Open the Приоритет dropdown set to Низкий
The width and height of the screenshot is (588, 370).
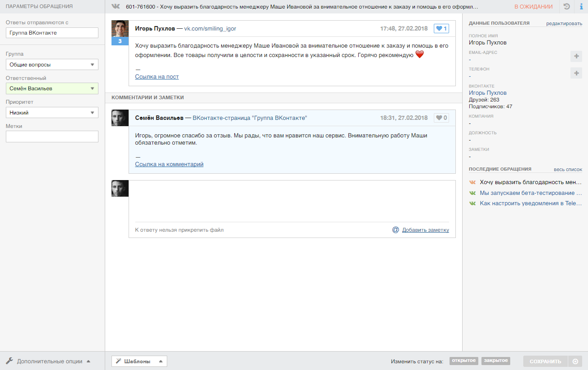point(52,113)
